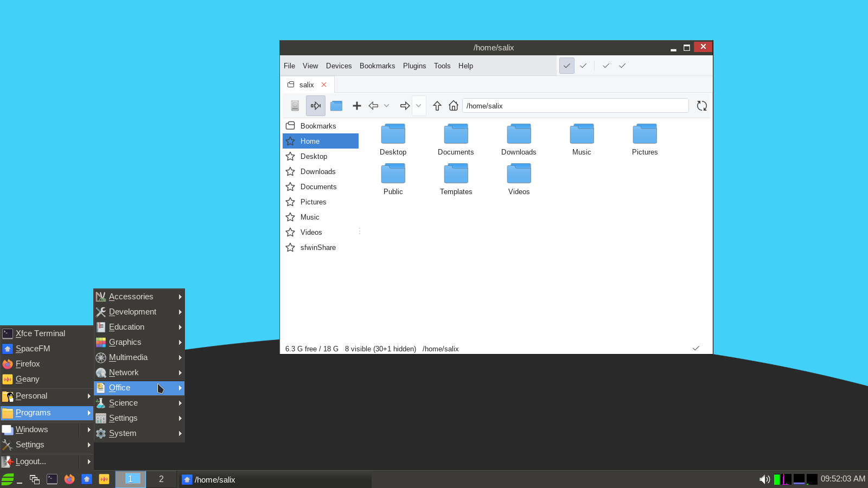Screen dimensions: 868x488
Task: Click the status bar checkmark icon
Action: (x=696, y=348)
